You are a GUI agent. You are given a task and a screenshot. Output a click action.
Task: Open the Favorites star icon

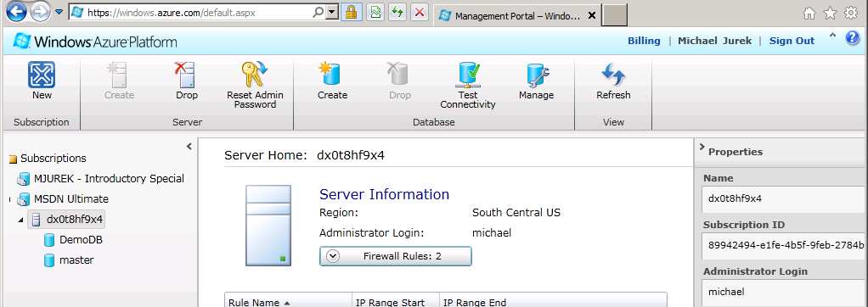point(830,14)
